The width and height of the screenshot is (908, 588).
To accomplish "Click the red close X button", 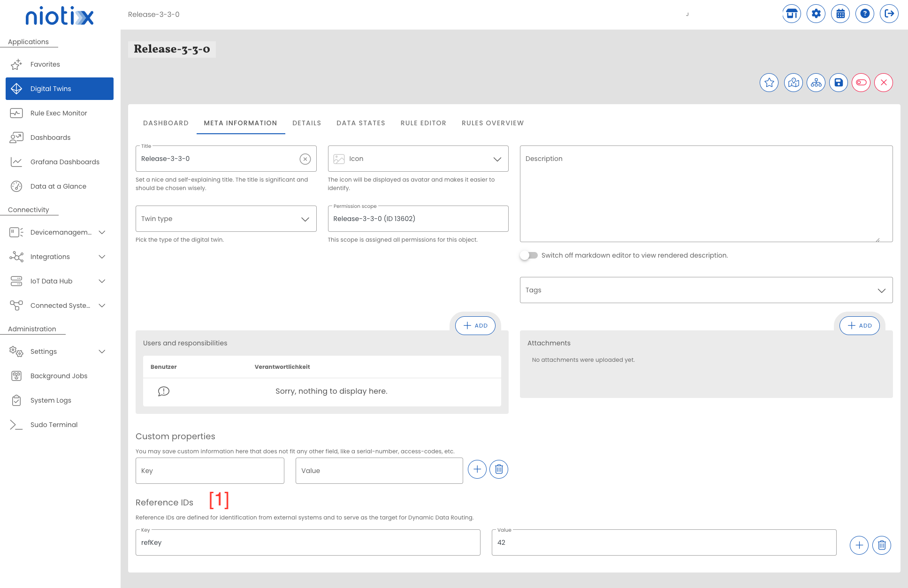I will pyautogui.click(x=883, y=83).
